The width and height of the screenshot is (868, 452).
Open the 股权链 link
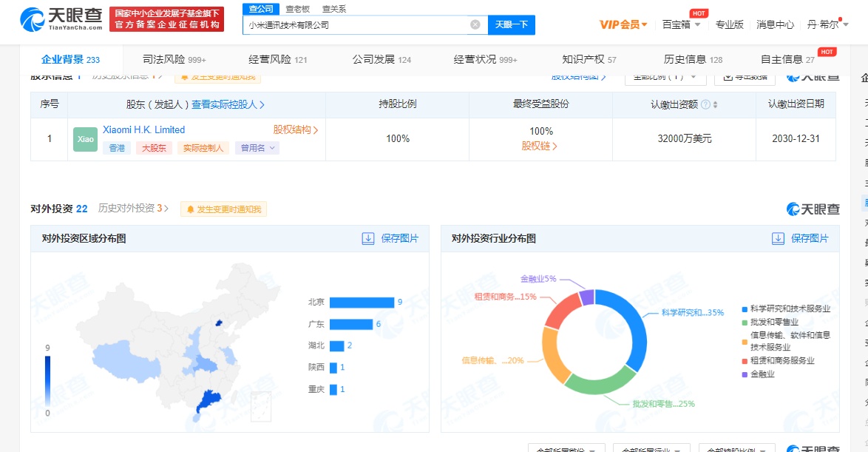(539, 146)
